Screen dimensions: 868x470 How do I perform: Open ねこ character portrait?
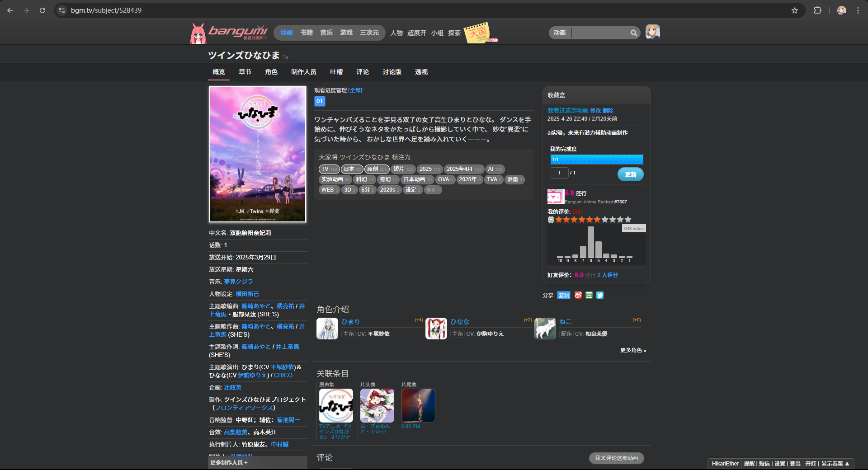point(545,329)
